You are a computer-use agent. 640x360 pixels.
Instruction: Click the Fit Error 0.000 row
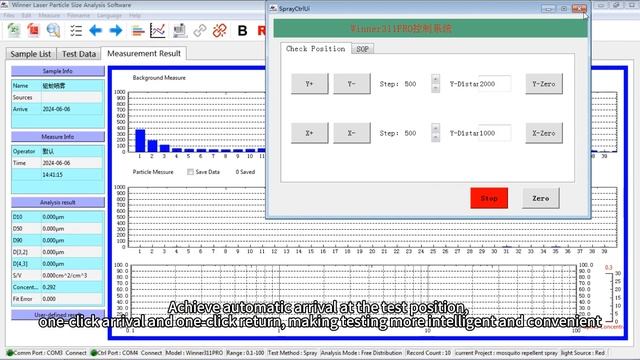tap(57, 299)
